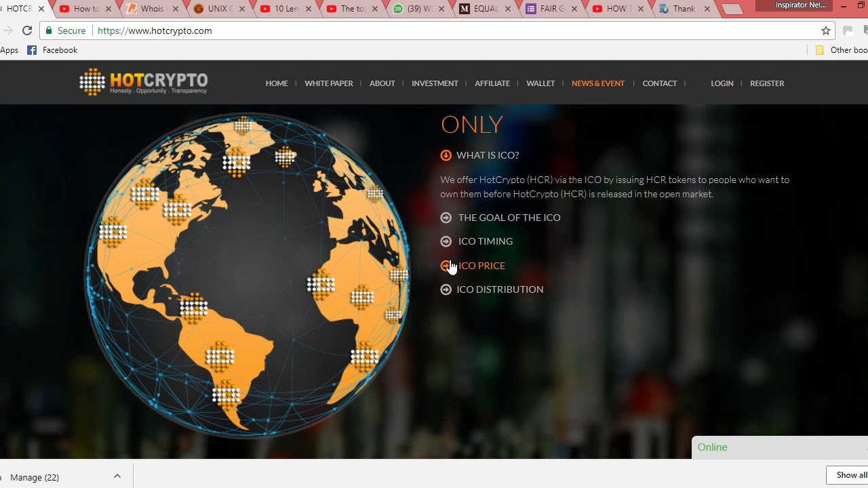Close the How to YouTube tab
Viewport: 868px width, 488px height.
(108, 9)
